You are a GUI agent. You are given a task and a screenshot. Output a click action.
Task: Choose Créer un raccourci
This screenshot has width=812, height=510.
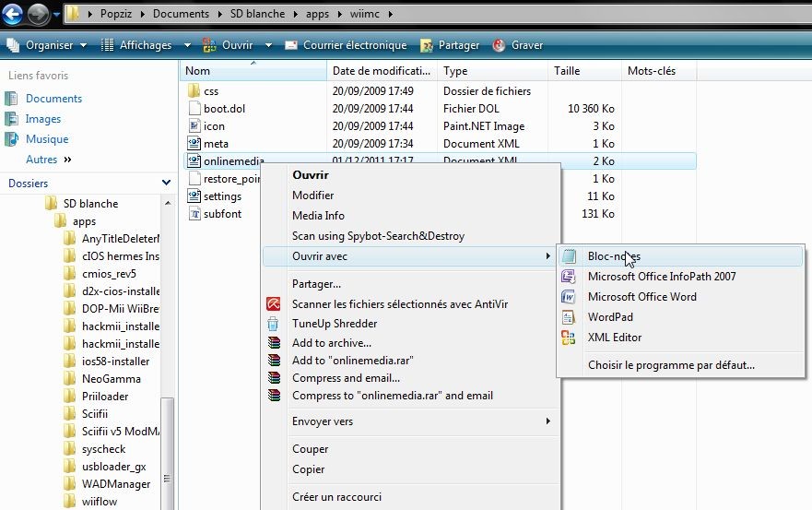pyautogui.click(x=412, y=496)
